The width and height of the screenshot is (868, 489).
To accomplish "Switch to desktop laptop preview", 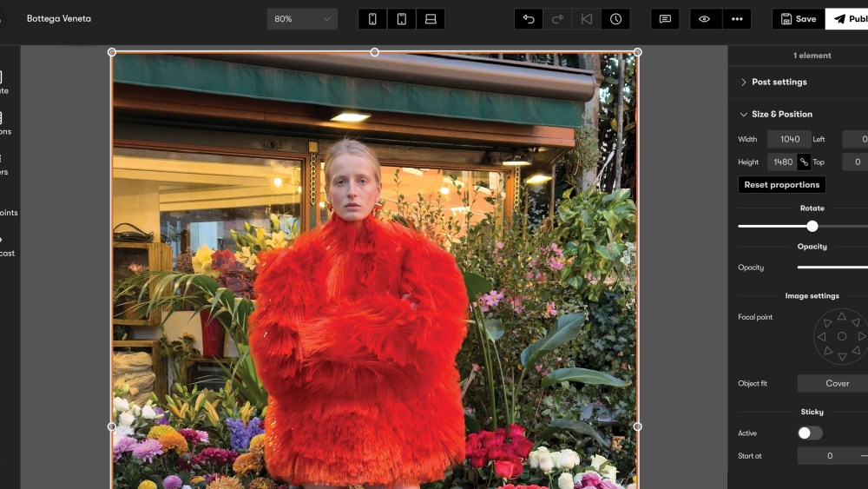I will pos(430,19).
